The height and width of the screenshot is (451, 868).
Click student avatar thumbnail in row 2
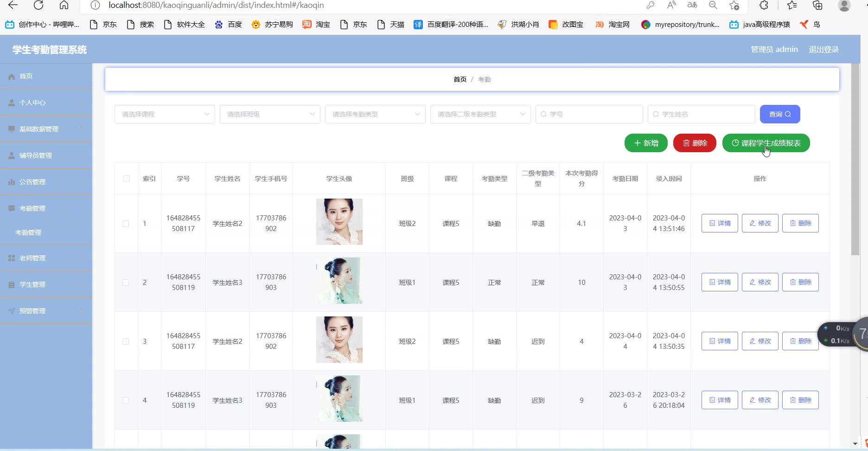click(x=339, y=281)
